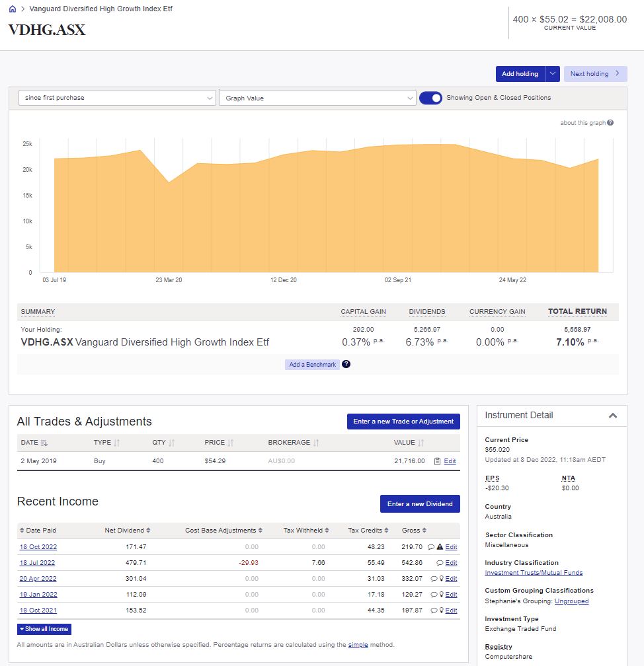
Task: Click the home icon in the breadcrumb
Action: [x=13, y=9]
